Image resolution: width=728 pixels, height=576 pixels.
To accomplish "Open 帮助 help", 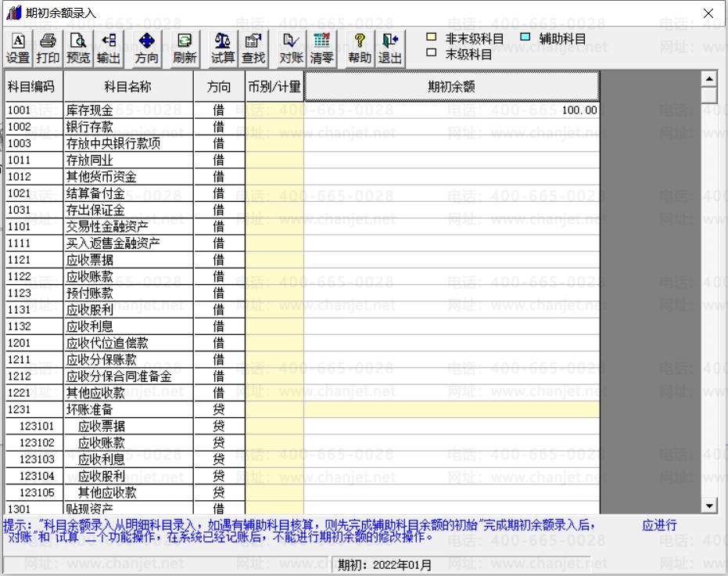I will (x=360, y=49).
